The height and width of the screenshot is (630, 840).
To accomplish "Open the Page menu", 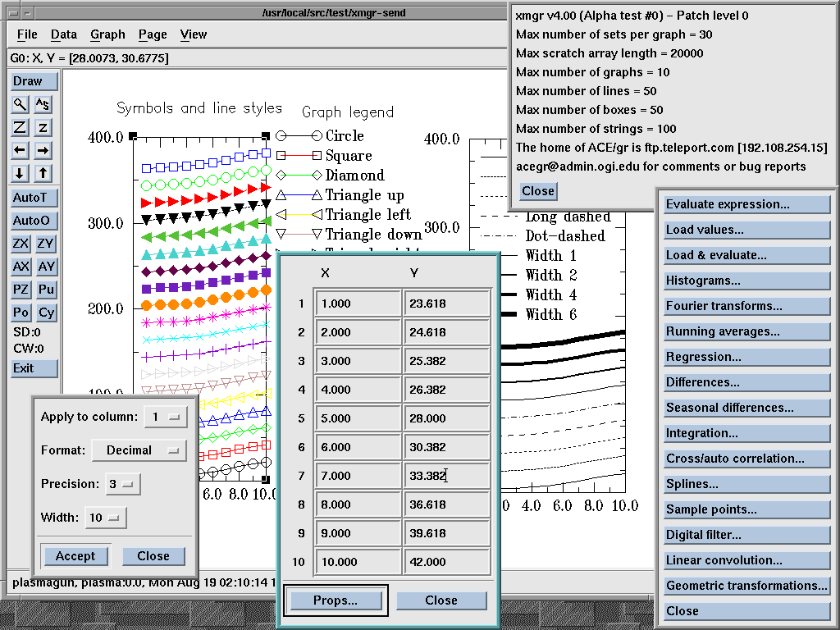I will click(153, 34).
